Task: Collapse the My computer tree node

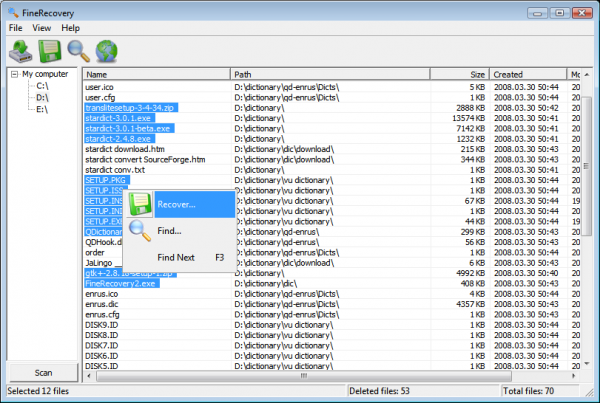Action: pos(14,74)
